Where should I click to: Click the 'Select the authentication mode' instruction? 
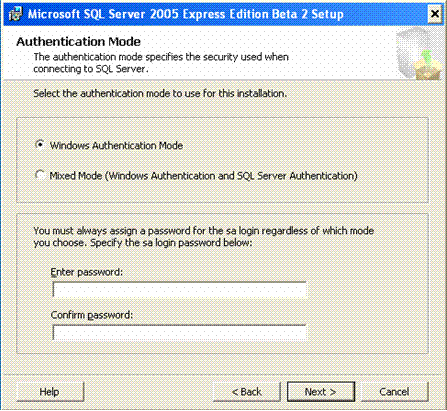[160, 93]
